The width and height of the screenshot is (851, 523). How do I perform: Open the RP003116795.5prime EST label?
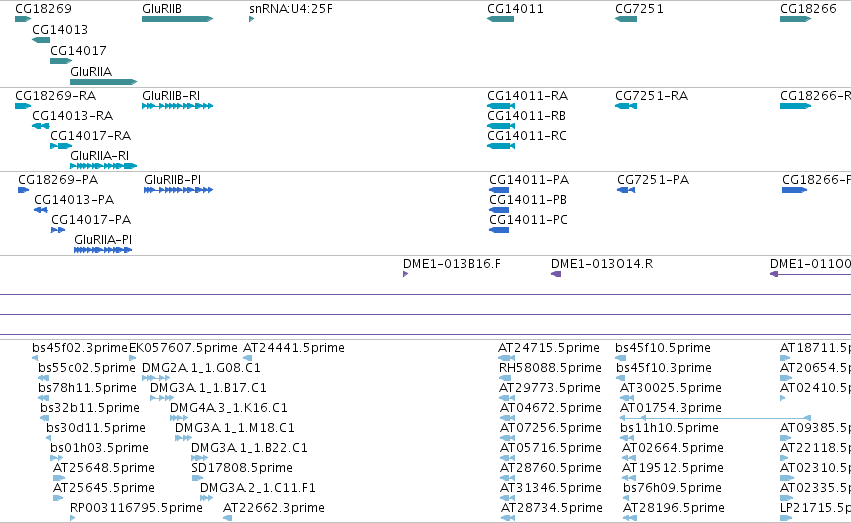coord(136,508)
